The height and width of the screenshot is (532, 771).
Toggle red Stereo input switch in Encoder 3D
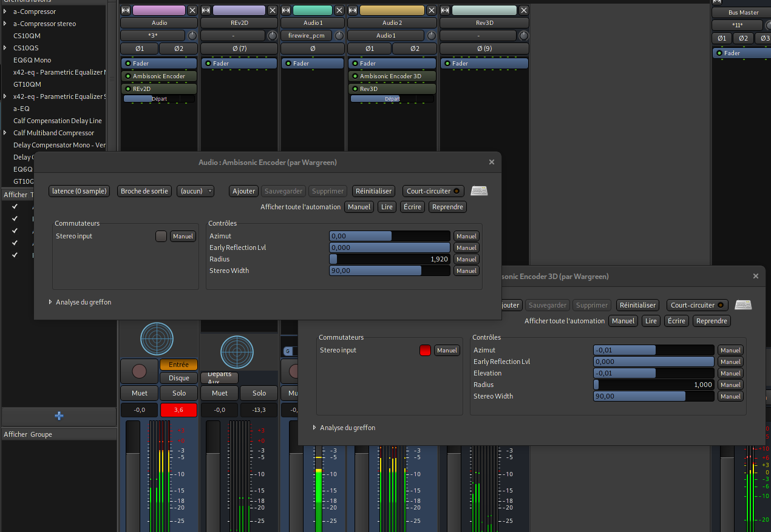pos(425,350)
